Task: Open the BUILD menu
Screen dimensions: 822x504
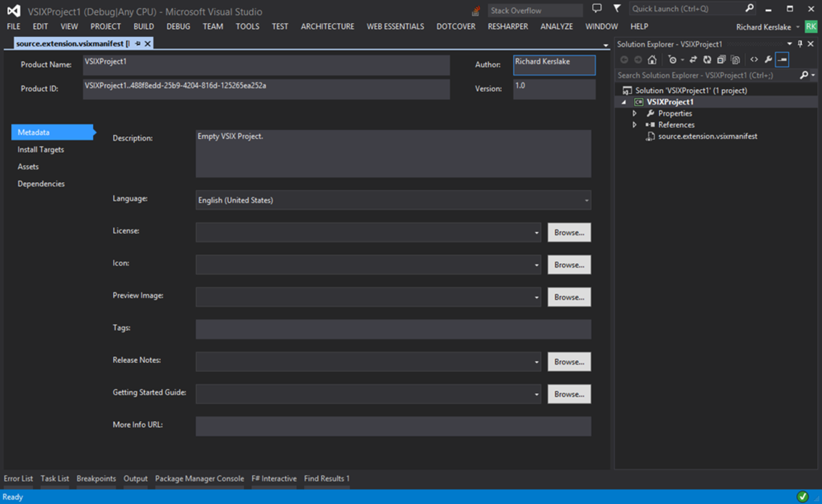Action: [144, 27]
